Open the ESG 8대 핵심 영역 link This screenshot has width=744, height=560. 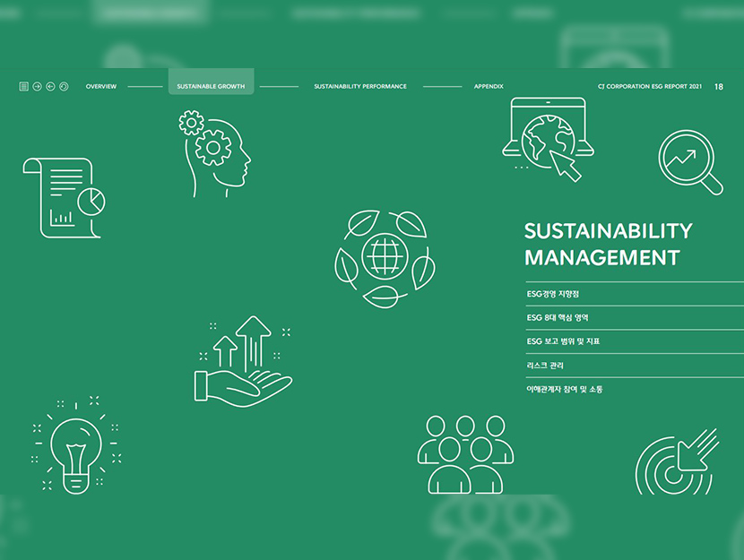point(558,318)
